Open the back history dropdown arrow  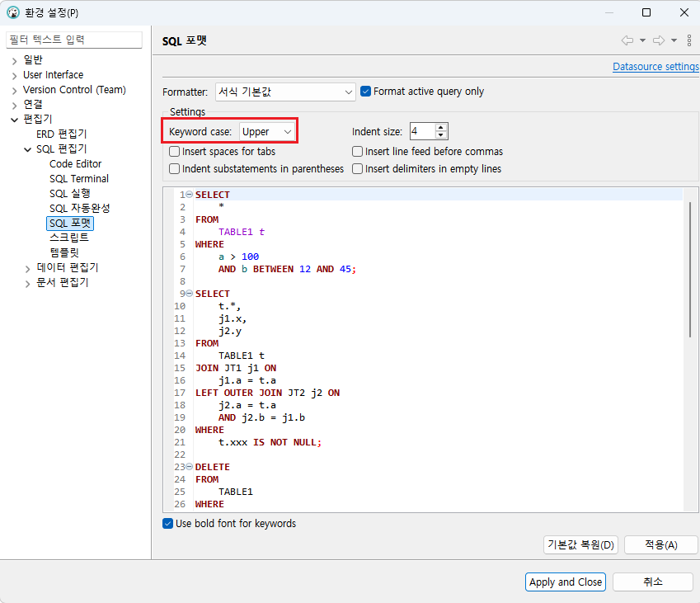(642, 40)
